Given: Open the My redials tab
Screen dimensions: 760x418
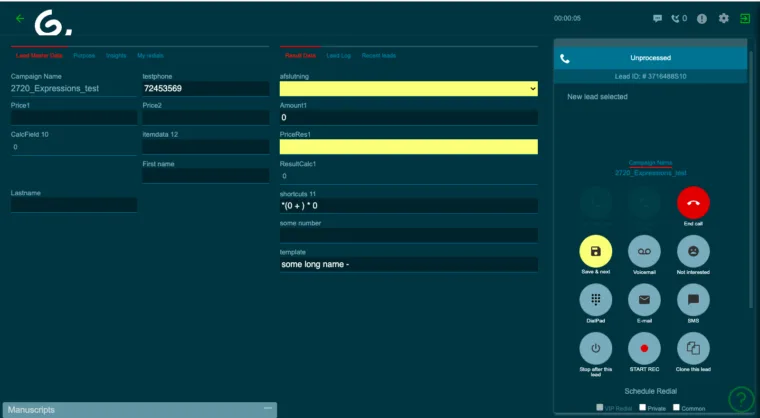Looking at the screenshot, I should [x=150, y=56].
